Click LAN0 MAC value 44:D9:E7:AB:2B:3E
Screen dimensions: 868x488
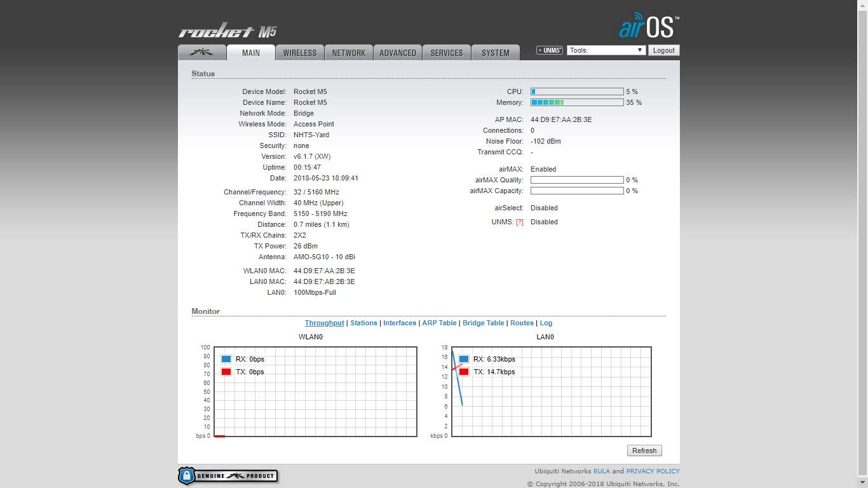pyautogui.click(x=324, y=281)
